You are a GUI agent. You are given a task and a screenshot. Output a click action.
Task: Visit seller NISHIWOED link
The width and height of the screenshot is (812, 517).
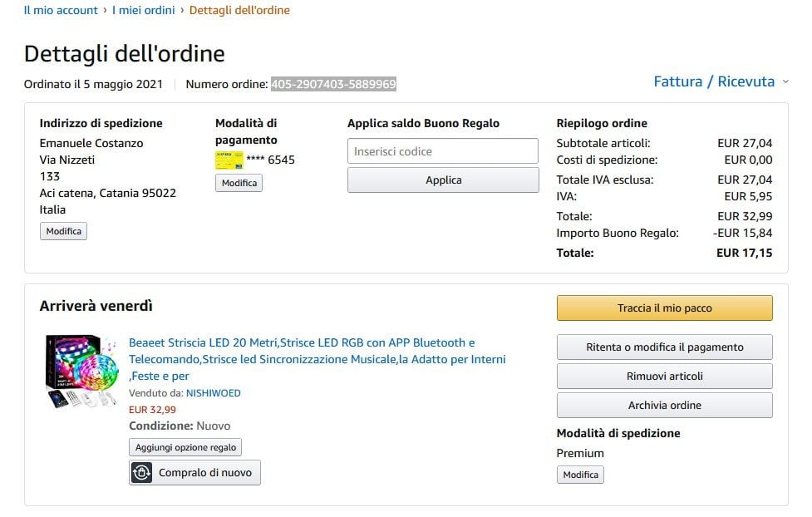tap(213, 393)
